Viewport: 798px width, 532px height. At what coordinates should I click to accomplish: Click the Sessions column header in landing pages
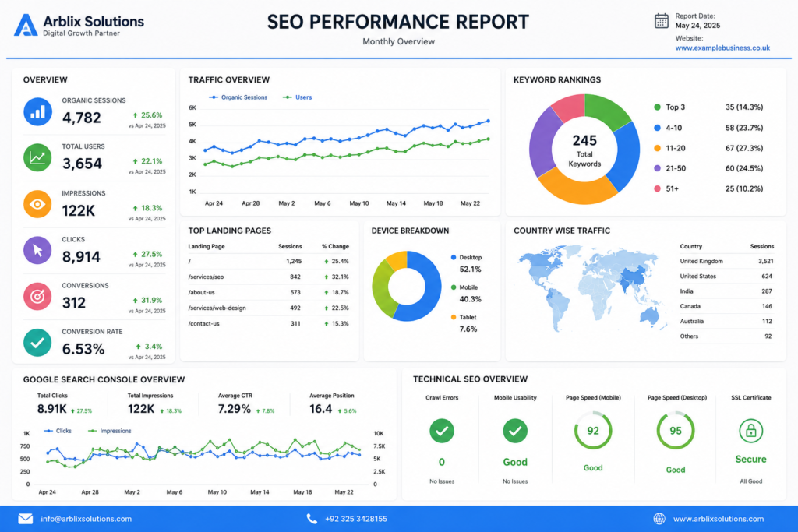(290, 246)
